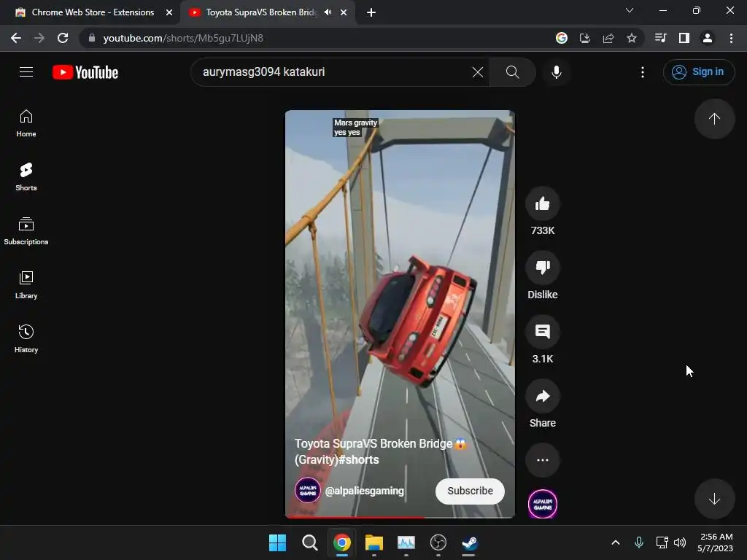The image size is (747, 560).
Task: Show hidden system tray icons
Action: click(x=616, y=542)
